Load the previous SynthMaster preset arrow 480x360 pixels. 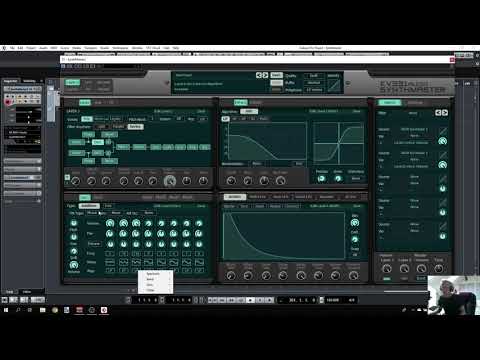click(x=259, y=75)
